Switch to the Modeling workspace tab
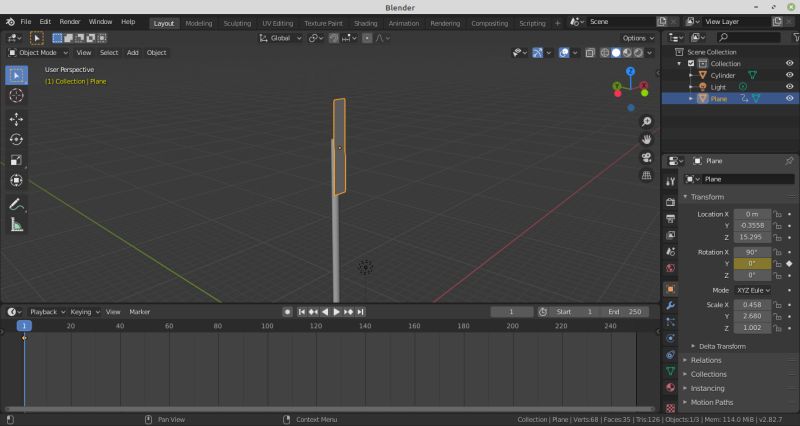Screen dimensions: 800x426 [x=198, y=23]
